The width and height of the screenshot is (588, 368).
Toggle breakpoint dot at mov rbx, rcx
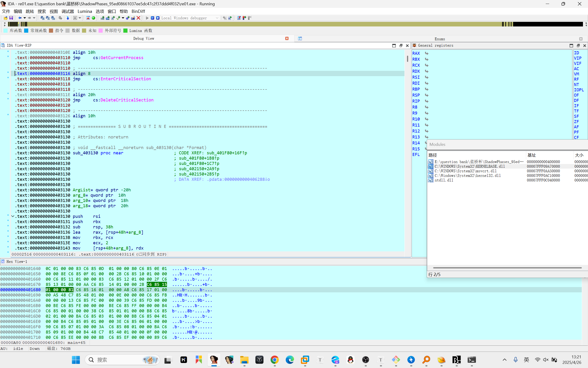click(x=8, y=237)
